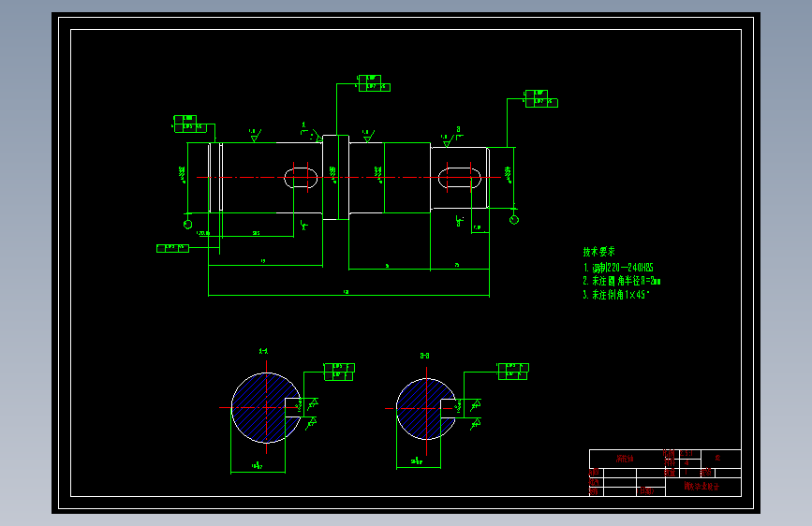Click the B-B section view label
Screen dimensions: 812x526
coord(424,356)
